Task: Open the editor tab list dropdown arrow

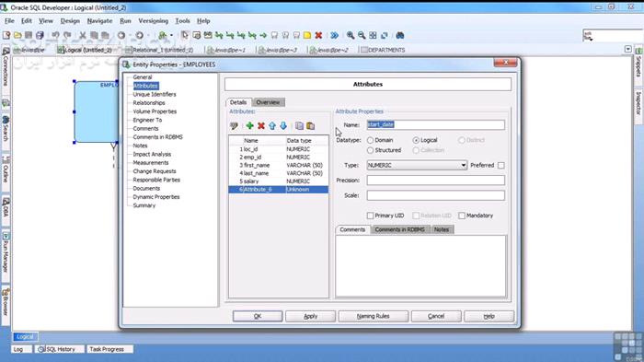Action: 628,50
